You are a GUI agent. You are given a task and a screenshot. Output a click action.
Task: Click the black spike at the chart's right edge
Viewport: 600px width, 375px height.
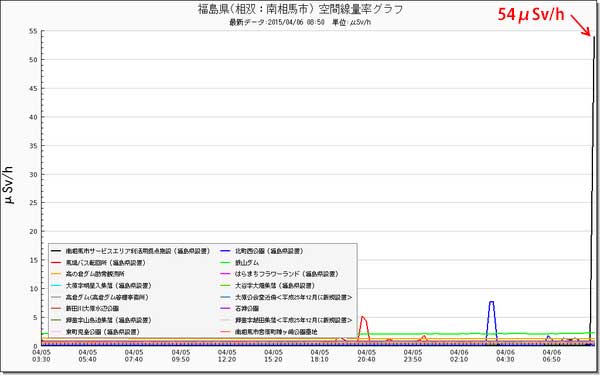click(593, 191)
